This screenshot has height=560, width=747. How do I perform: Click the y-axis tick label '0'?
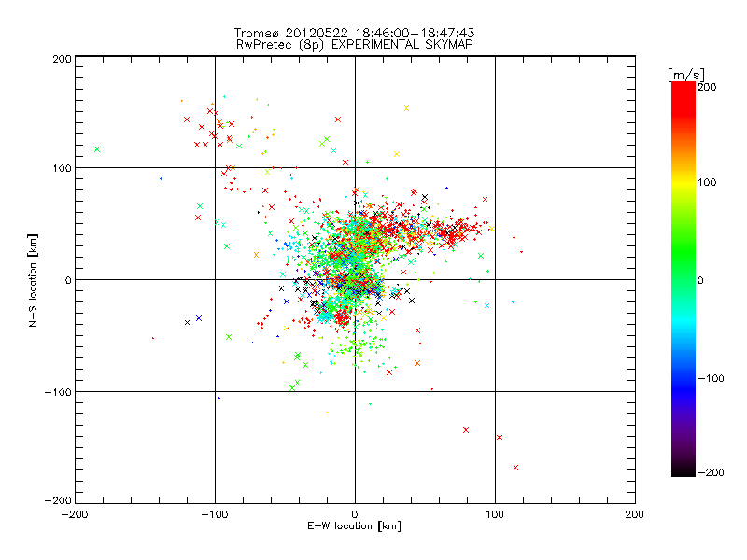(x=68, y=280)
